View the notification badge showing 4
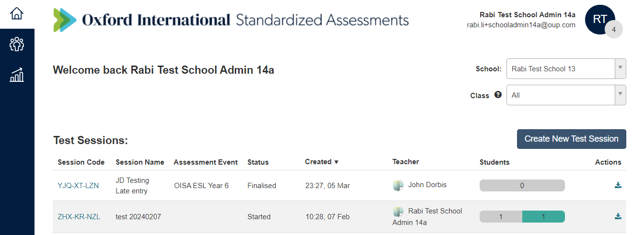644x235 pixels. click(614, 30)
